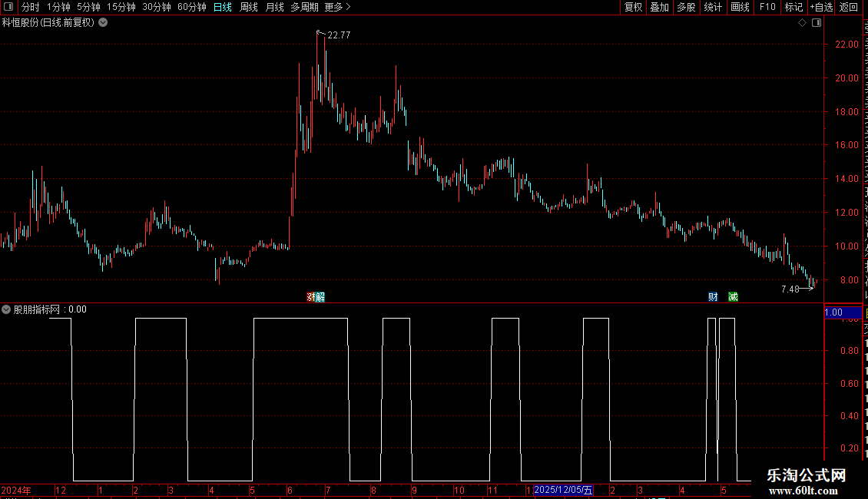The width and height of the screenshot is (868, 499).
Task: Switch to the 30分钟 period
Action: coord(157,7)
